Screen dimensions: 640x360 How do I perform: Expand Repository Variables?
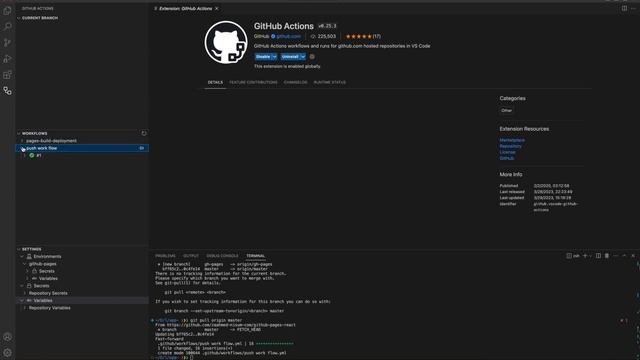pyautogui.click(x=25, y=308)
